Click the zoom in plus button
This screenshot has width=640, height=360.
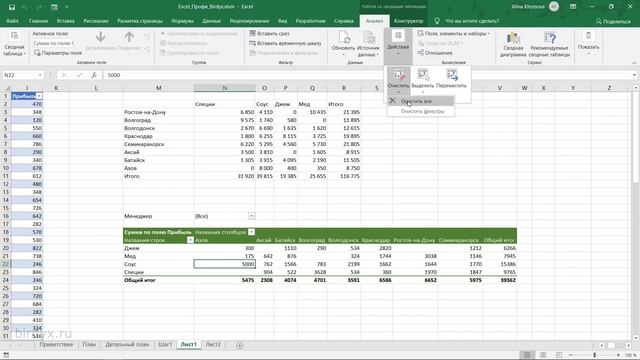[x=618, y=356]
